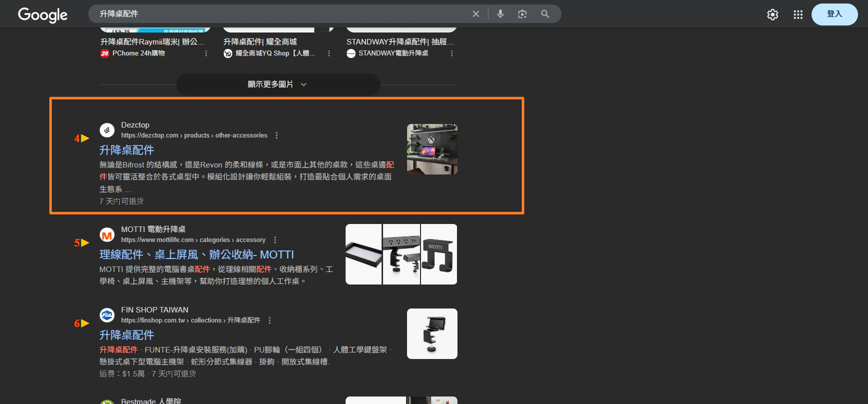Open the MOTTI result's three-dot menu
Image resolution: width=868 pixels, height=404 pixels.
tap(275, 240)
